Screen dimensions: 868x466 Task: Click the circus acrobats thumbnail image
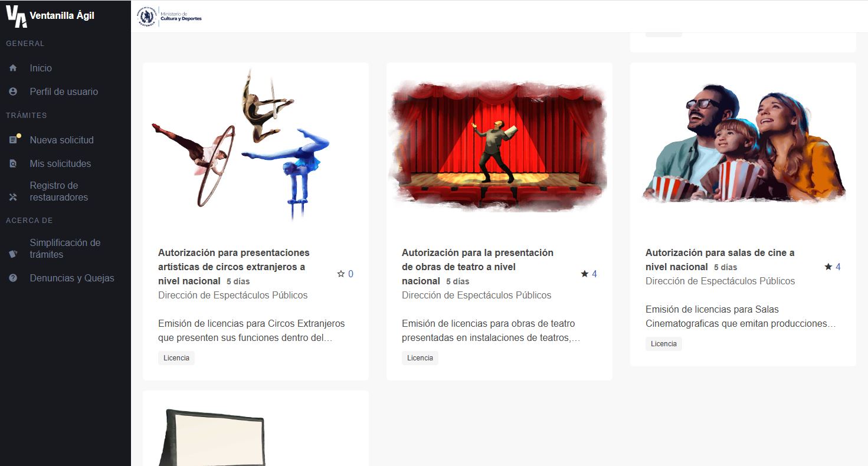242,145
